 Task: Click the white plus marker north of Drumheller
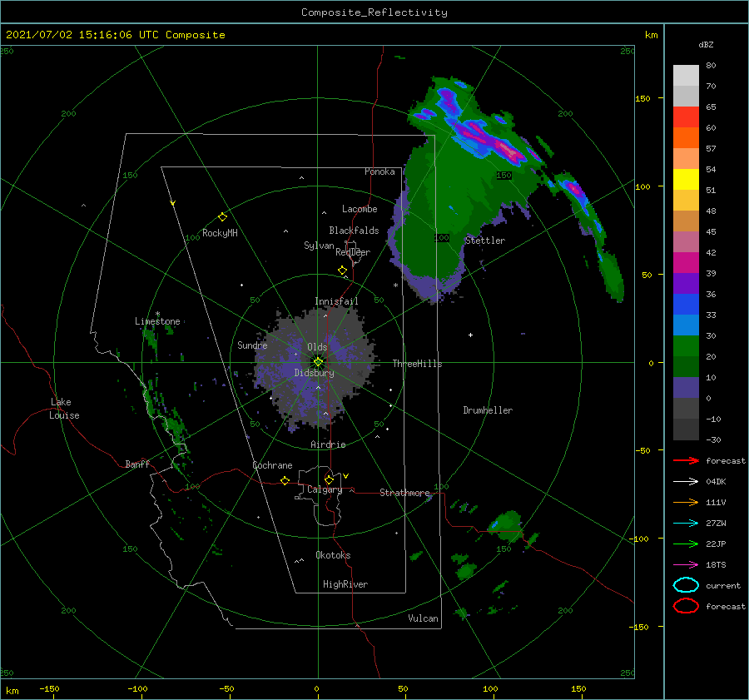tap(470, 335)
